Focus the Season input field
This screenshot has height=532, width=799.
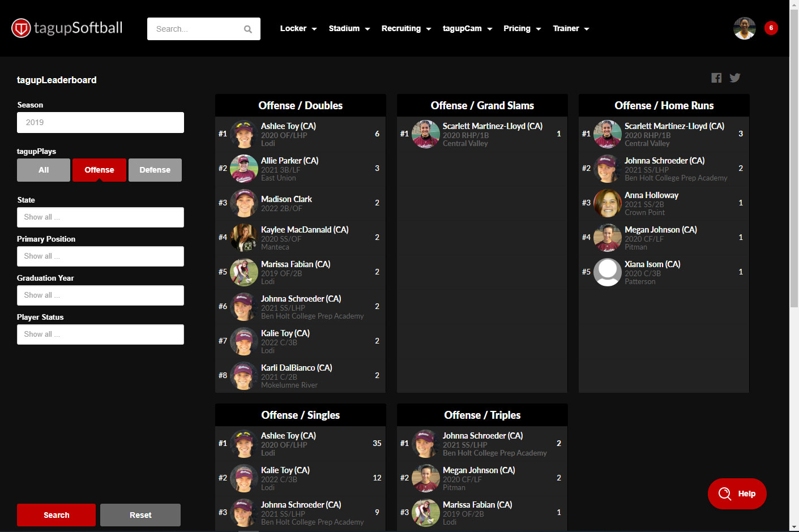(x=100, y=123)
